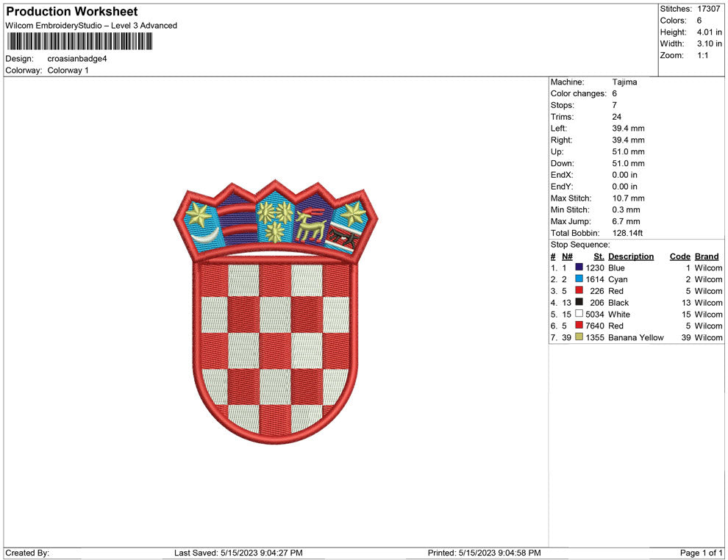The image size is (728, 560).
Task: Click the Production Worksheet title
Action: click(71, 11)
